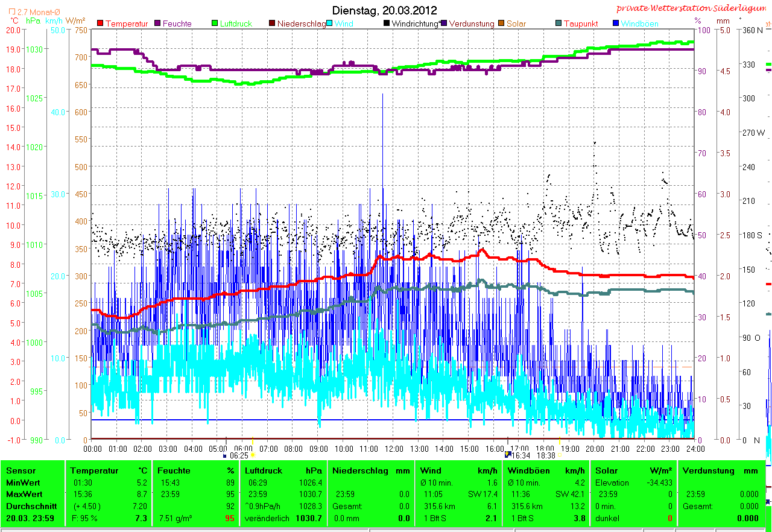Screen dimensions: 772x532
Task: Click the chart title Dienstag, 20.03.2012
Action: coord(385,10)
